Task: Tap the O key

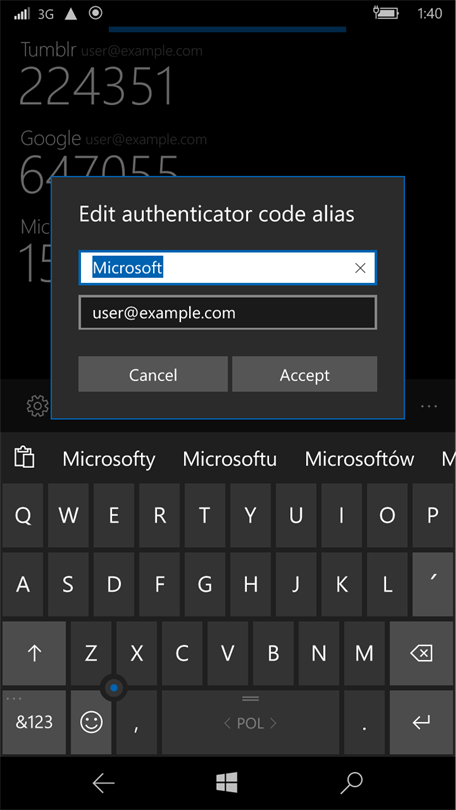Action: click(x=387, y=515)
